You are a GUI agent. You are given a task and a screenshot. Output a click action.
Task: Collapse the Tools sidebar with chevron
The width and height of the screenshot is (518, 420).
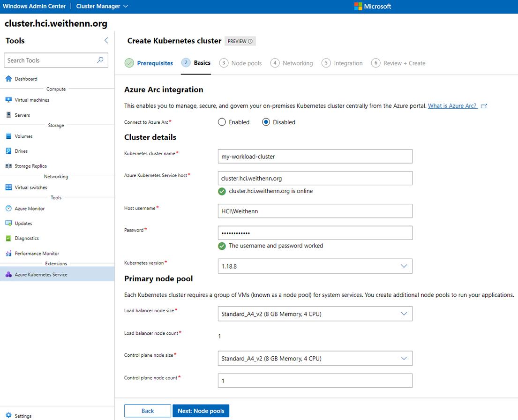point(106,40)
